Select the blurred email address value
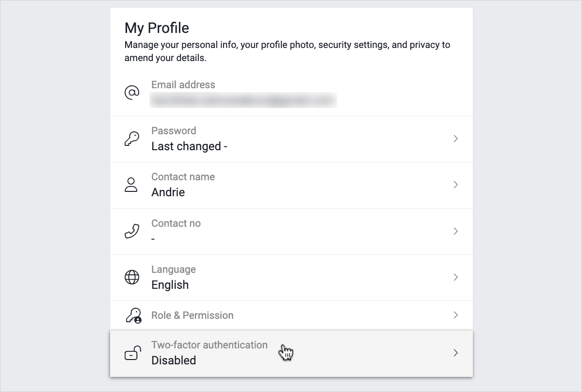Image resolution: width=582 pixels, height=392 pixels. coord(243,100)
